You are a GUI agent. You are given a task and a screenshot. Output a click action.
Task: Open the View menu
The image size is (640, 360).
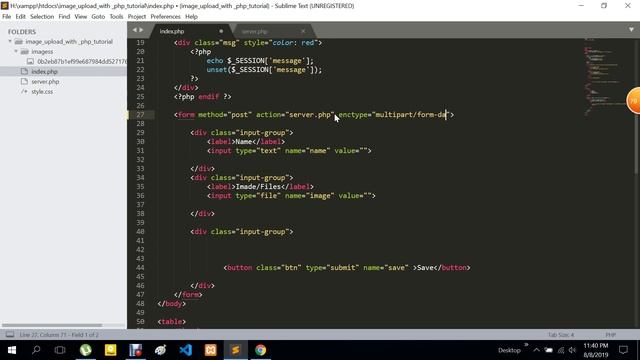click(x=80, y=17)
